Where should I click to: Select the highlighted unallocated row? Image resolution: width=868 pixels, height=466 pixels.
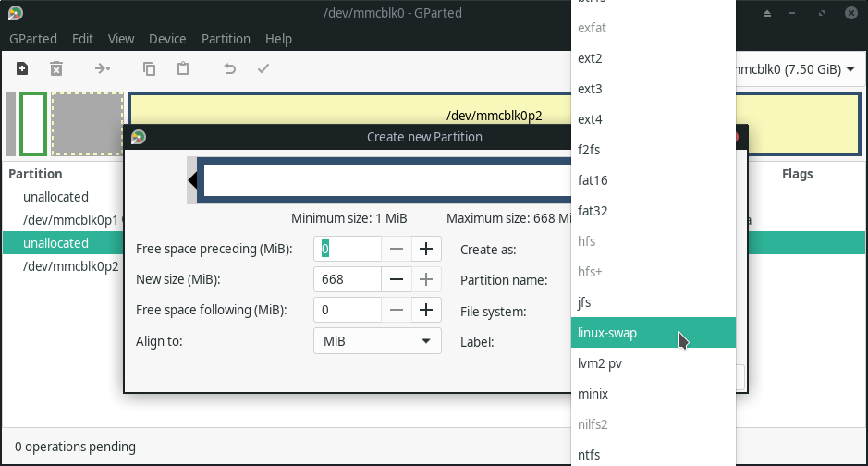pos(63,243)
